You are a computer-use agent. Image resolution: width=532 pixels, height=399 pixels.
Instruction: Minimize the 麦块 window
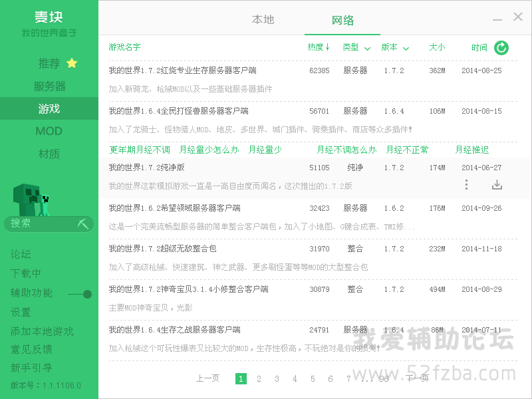click(497, 20)
